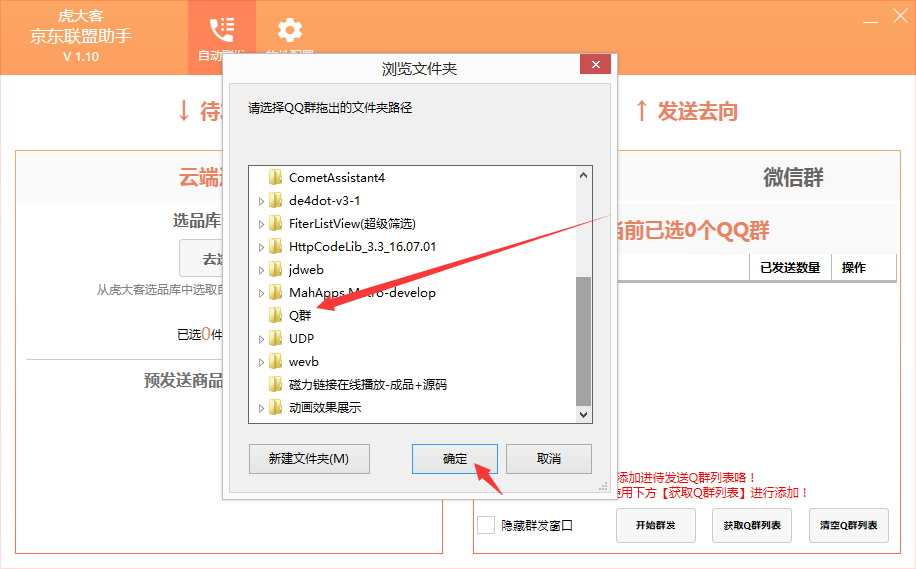The width and height of the screenshot is (916, 569).
Task: Select the de4dot-v3-1 folder name
Action: [324, 200]
